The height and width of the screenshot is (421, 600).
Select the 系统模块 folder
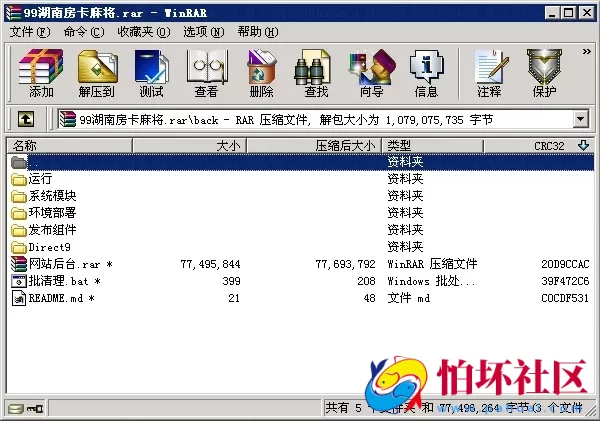pos(300,196)
